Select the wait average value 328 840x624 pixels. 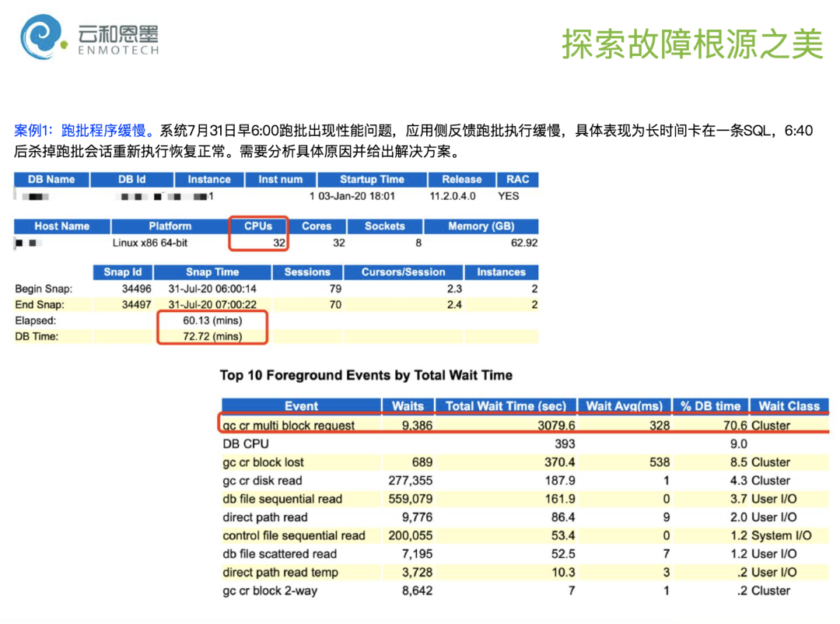pos(660,426)
